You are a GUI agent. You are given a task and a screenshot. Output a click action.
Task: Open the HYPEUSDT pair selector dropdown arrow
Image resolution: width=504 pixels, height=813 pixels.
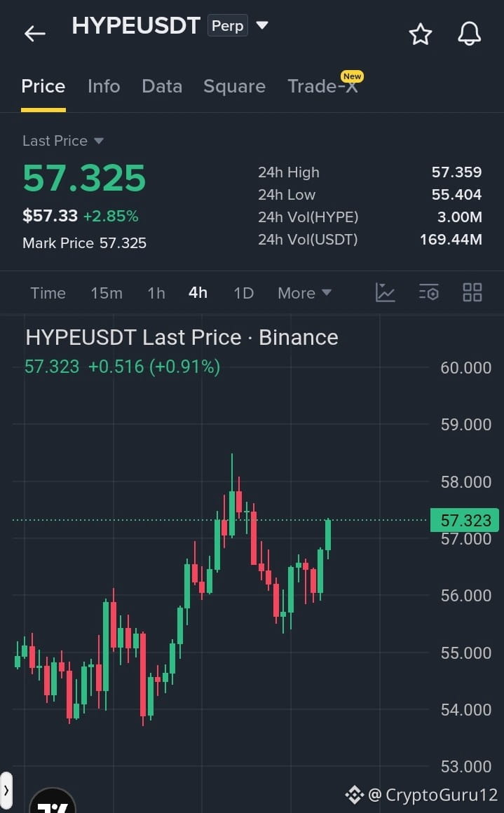click(x=262, y=25)
